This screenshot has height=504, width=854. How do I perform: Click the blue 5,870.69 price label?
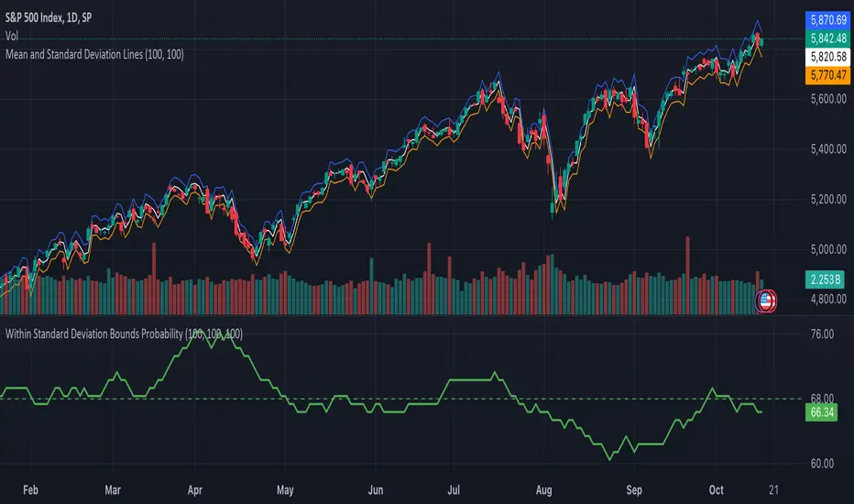click(x=827, y=20)
